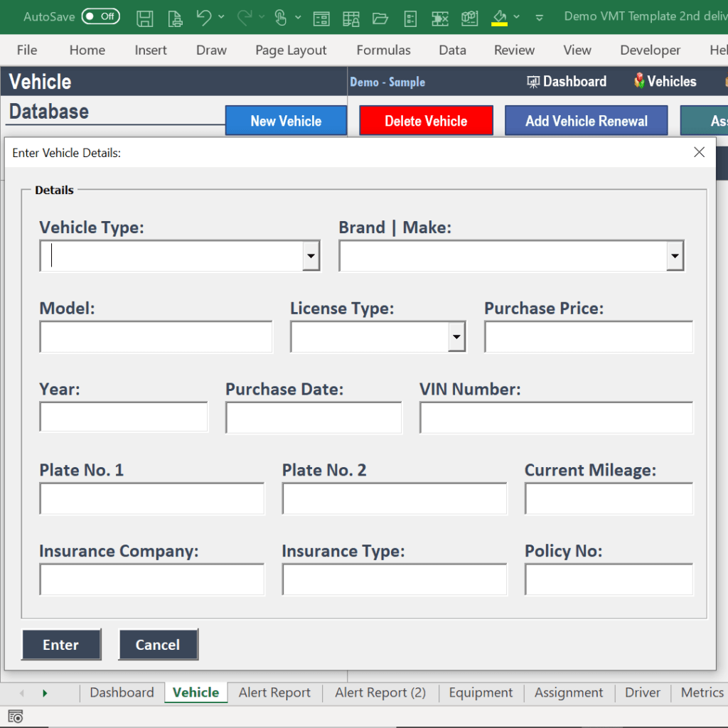
Task: Open the Alert Report sheet tab
Action: pos(274,692)
